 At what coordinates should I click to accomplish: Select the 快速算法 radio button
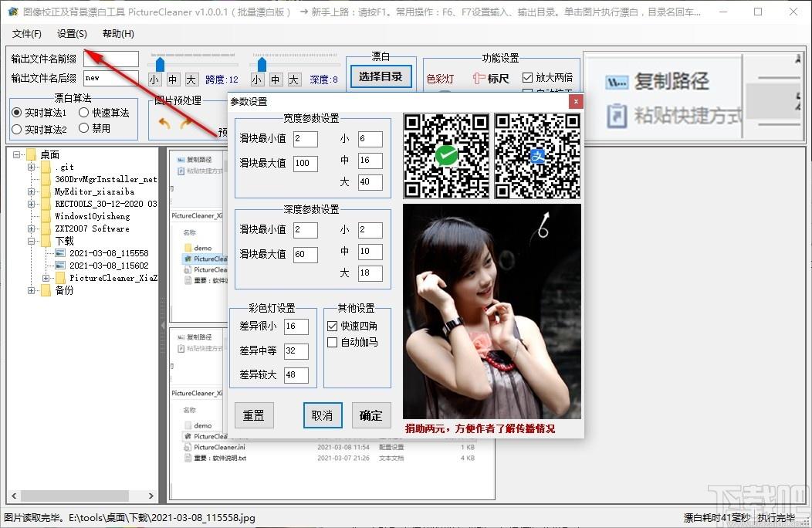[84, 113]
